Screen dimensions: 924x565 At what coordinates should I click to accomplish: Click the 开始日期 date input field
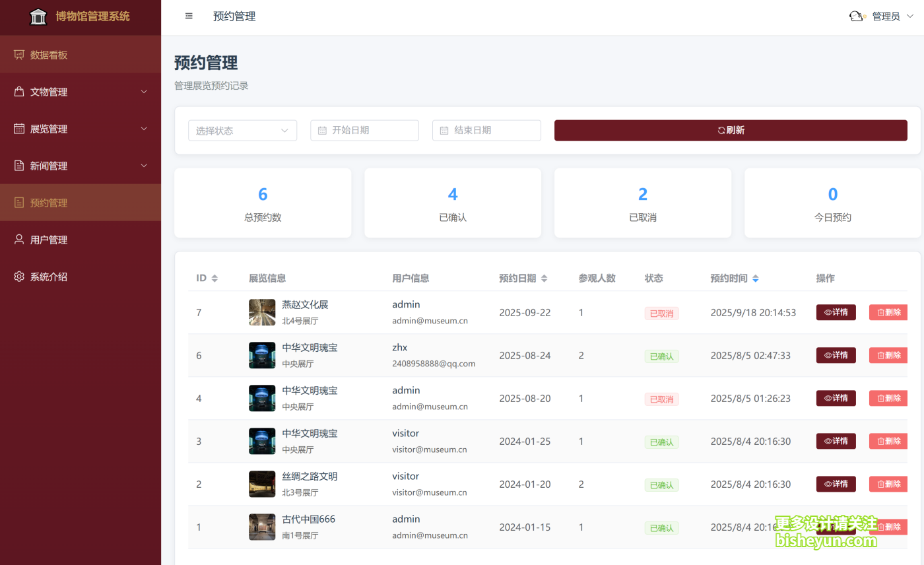[364, 130]
